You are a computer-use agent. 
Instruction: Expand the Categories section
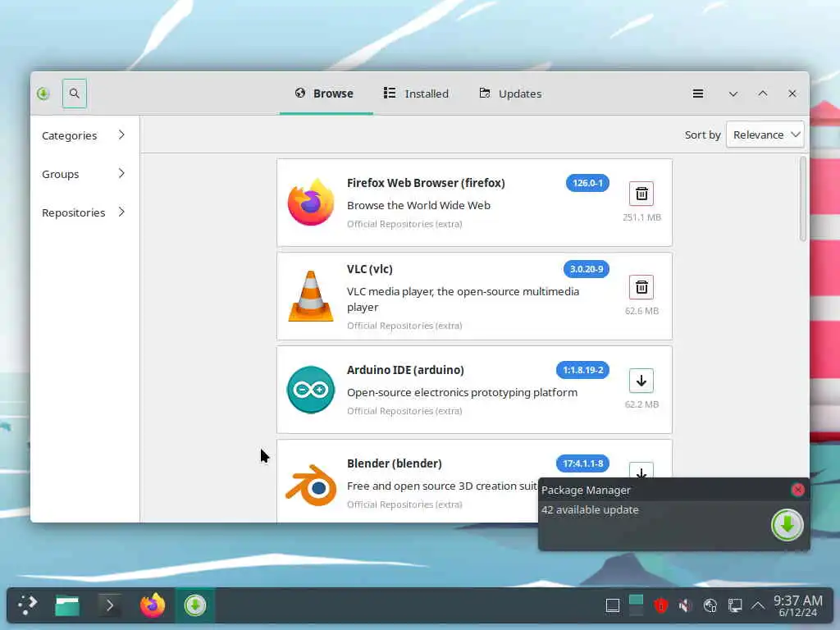[x=84, y=135]
